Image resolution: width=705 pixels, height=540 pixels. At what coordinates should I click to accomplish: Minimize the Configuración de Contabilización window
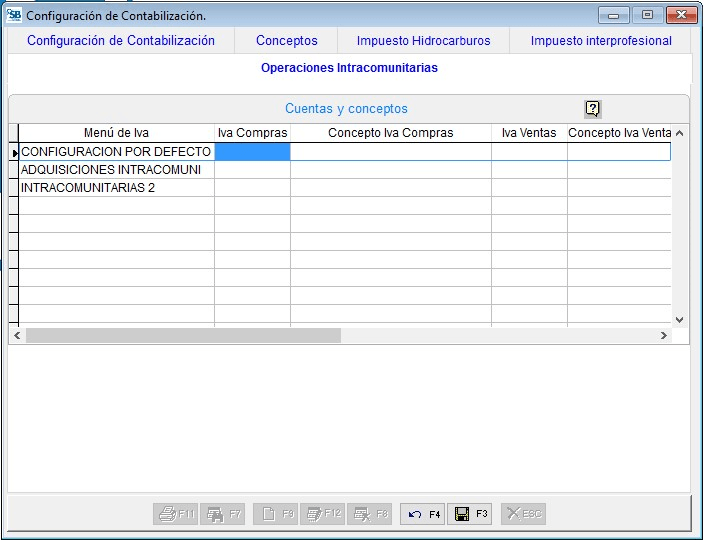[613, 15]
